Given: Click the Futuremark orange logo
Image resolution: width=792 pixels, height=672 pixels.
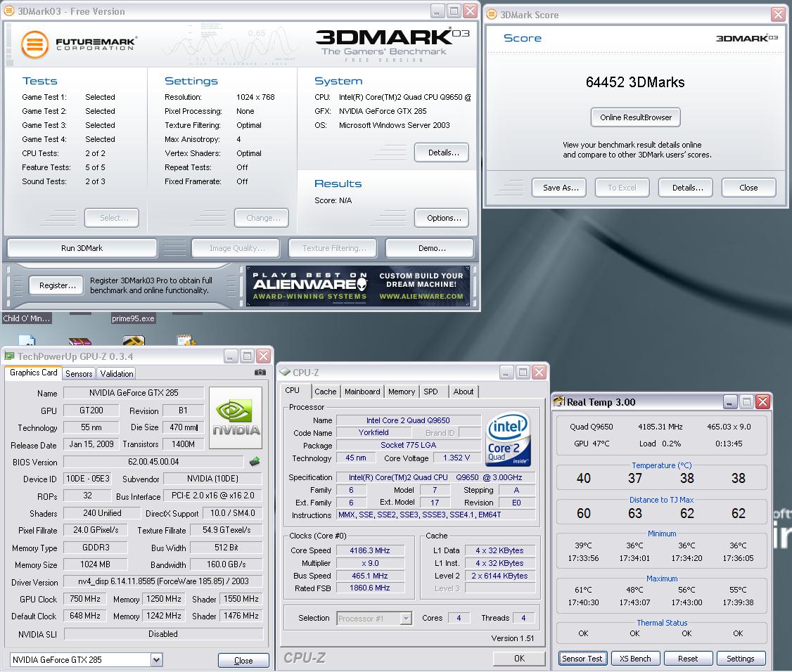Looking at the screenshot, I should (x=34, y=44).
